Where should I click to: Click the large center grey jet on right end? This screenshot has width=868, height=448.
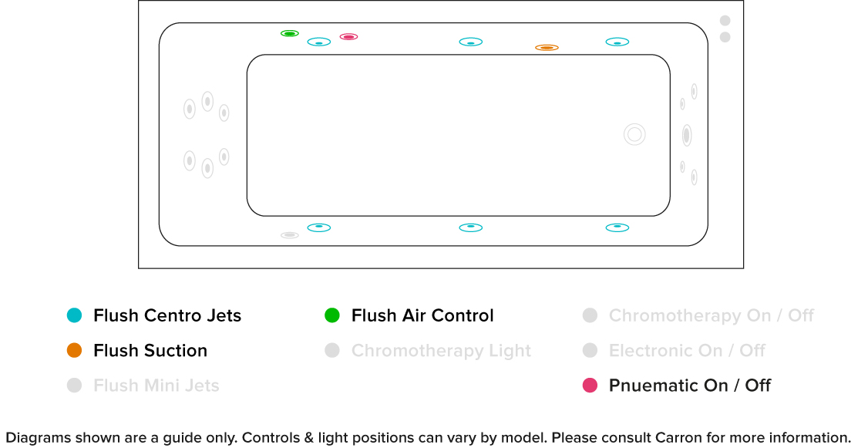click(x=687, y=135)
